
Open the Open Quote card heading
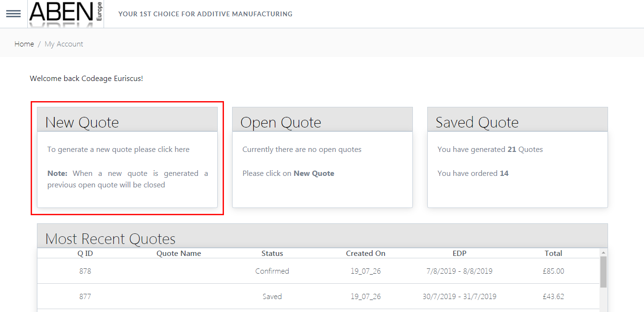(281, 122)
